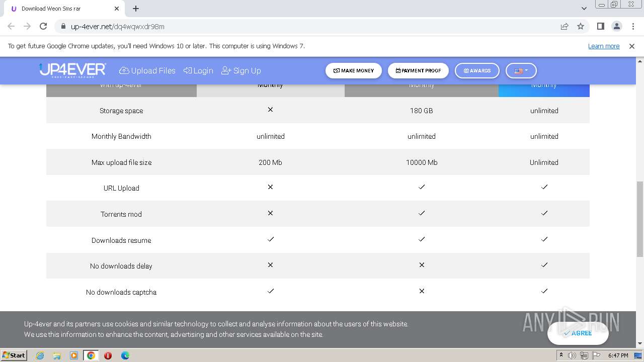Go back to the previous page
Viewport: 644px width, 362px height.
coord(11,27)
